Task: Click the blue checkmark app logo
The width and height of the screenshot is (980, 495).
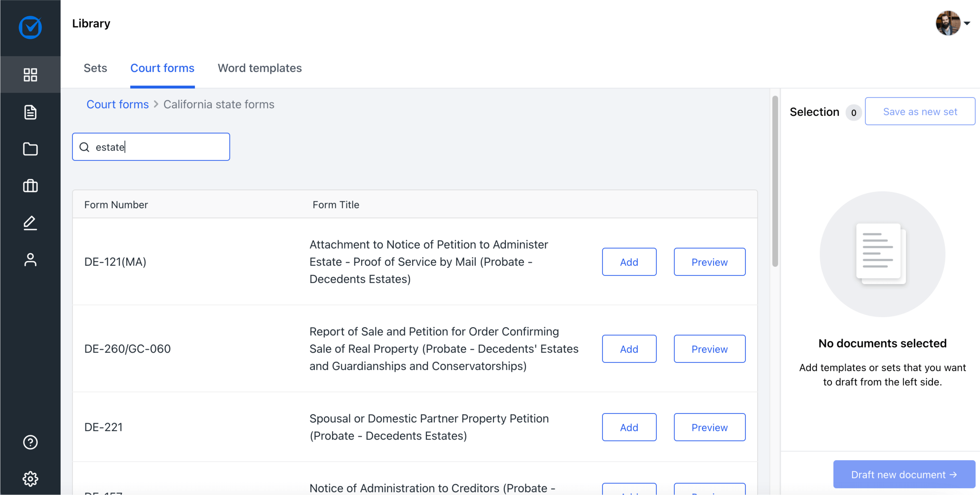Action: (x=30, y=27)
